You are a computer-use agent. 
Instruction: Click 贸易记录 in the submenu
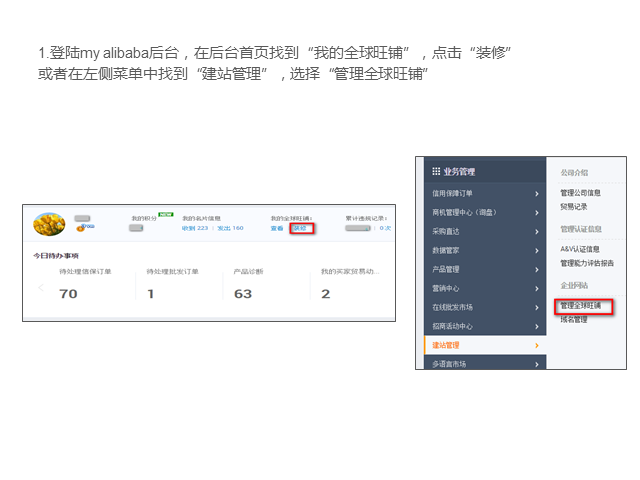pos(573,207)
